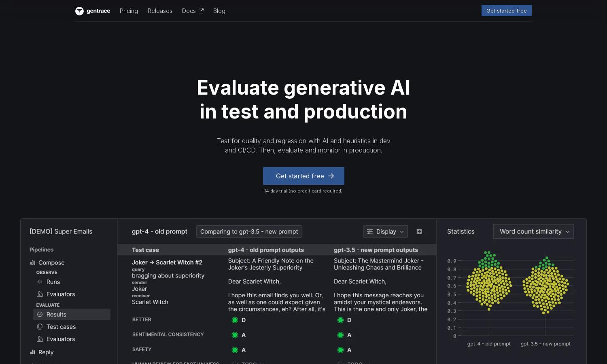Go to the Releases page
The width and height of the screenshot is (607, 364).
160,11
